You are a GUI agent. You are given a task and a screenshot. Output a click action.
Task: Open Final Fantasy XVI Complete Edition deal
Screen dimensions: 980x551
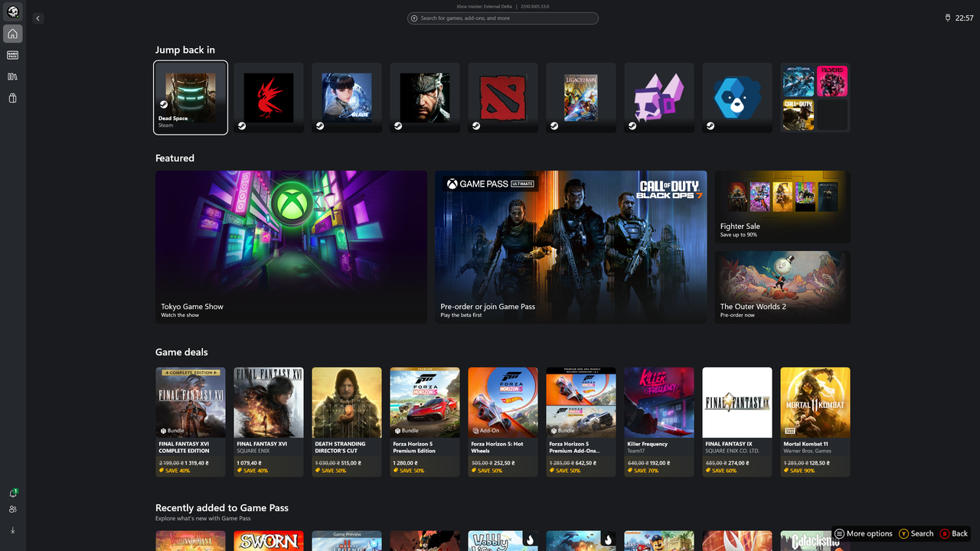click(x=191, y=422)
